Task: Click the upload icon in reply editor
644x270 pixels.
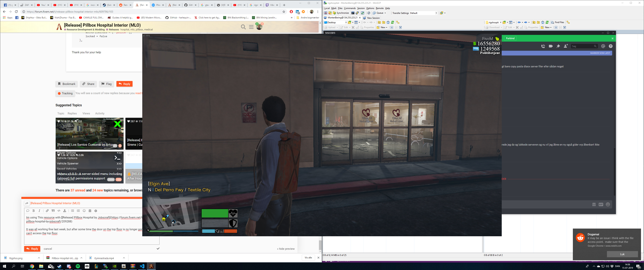Action: pos(65,211)
